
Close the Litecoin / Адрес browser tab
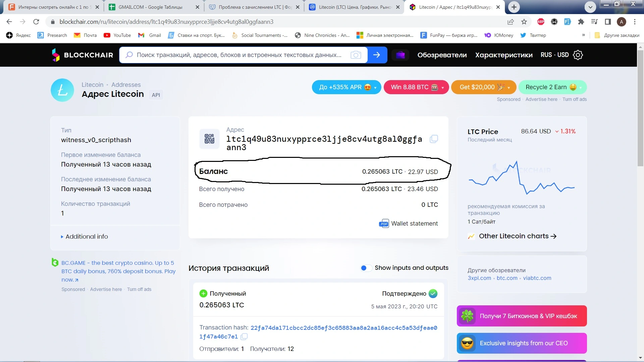(498, 7)
